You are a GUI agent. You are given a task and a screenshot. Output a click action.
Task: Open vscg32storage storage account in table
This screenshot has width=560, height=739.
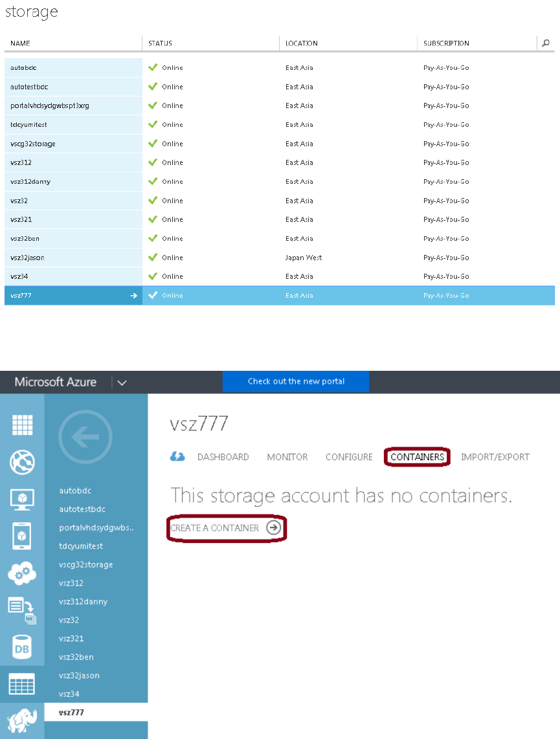(32, 144)
